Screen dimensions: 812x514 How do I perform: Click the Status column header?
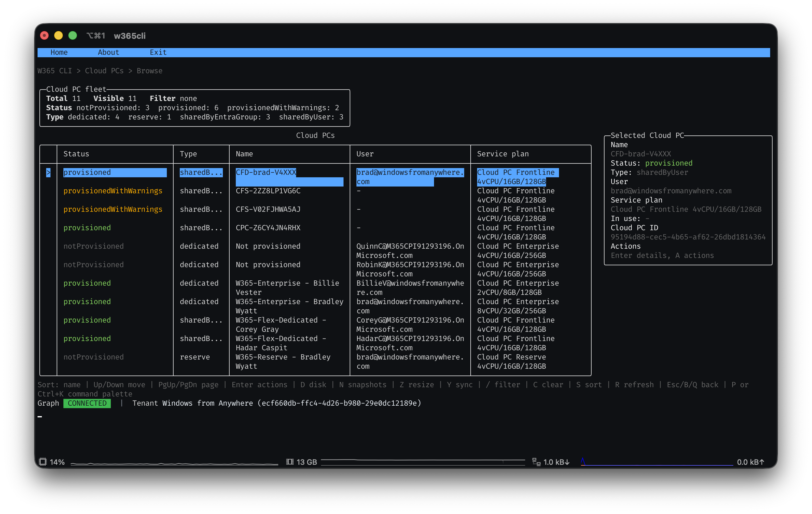[x=76, y=154]
